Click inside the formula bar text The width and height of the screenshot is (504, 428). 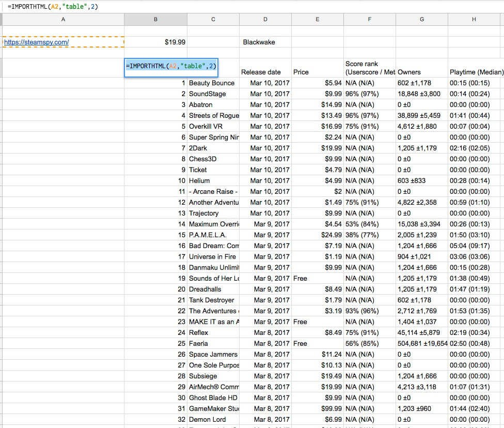(x=53, y=6)
